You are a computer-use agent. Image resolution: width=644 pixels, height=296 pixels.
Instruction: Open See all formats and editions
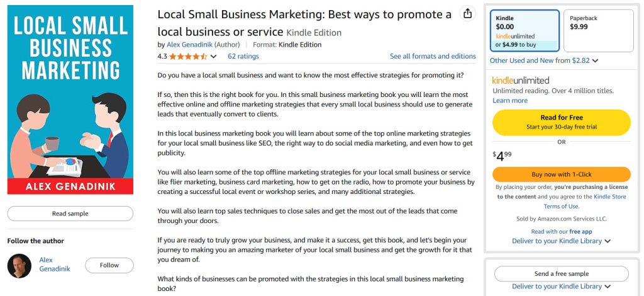click(433, 56)
